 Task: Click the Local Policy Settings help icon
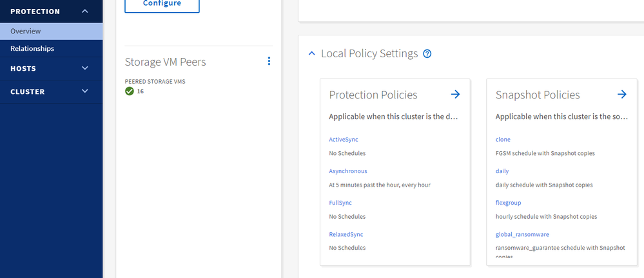(427, 54)
